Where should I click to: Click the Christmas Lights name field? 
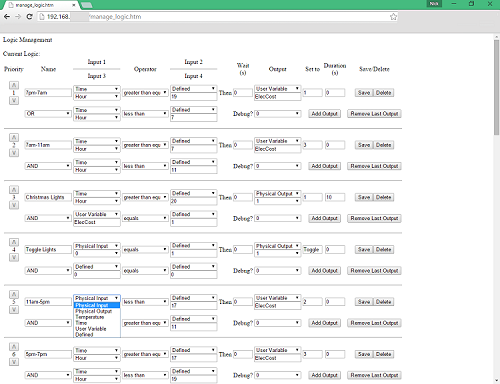point(48,197)
